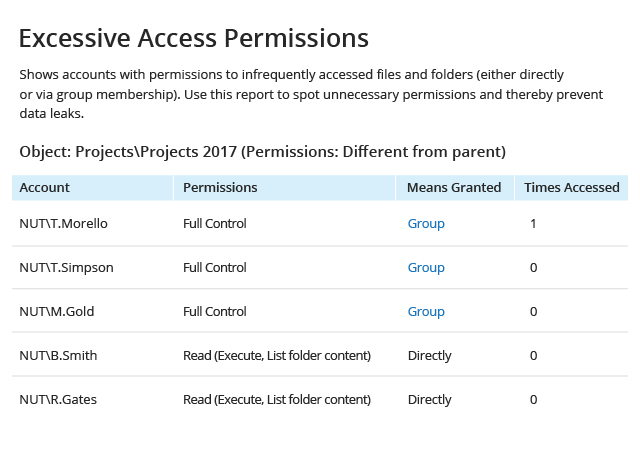The height and width of the screenshot is (450, 640).
Task: Select the NUT\B.Smith account cell
Action: tap(58, 356)
